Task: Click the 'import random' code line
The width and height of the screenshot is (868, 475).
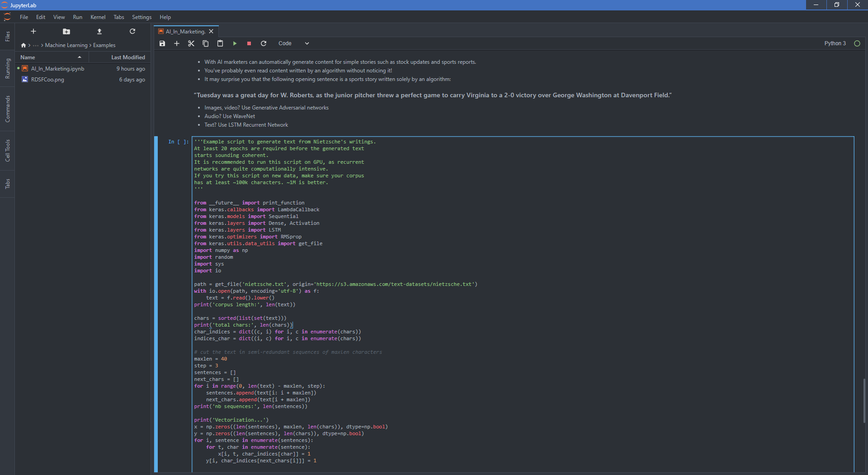Action: (x=213, y=257)
